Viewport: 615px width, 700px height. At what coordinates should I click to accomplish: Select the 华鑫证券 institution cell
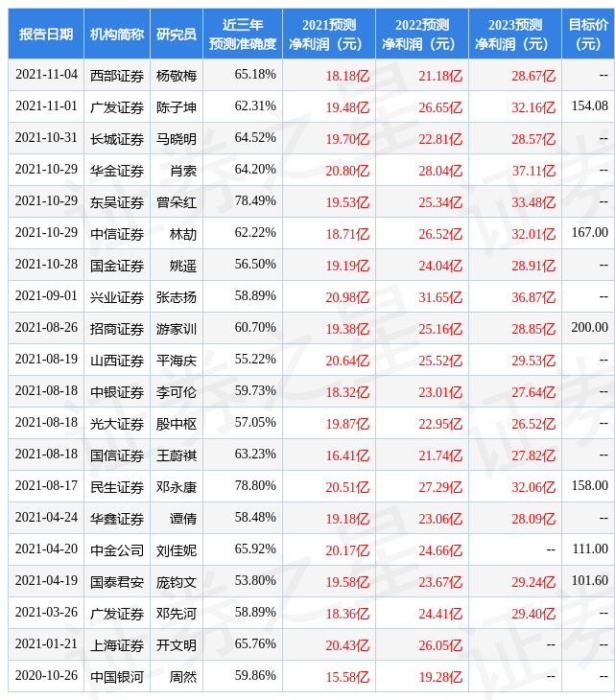(117, 519)
